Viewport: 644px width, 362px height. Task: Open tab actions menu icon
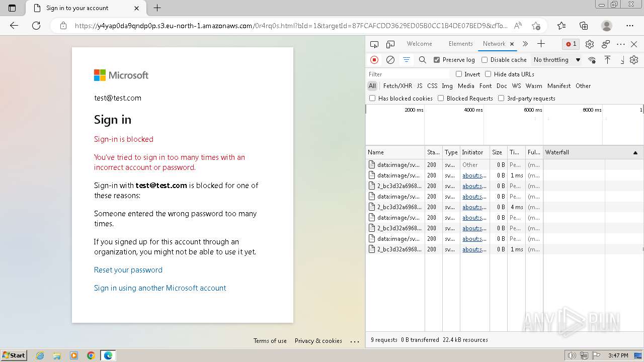12,8
